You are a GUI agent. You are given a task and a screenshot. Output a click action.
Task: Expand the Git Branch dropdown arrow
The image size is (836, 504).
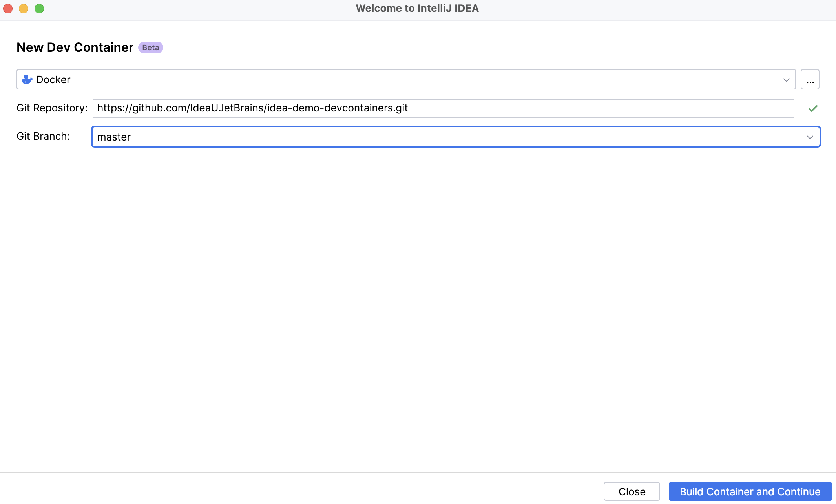pyautogui.click(x=810, y=137)
